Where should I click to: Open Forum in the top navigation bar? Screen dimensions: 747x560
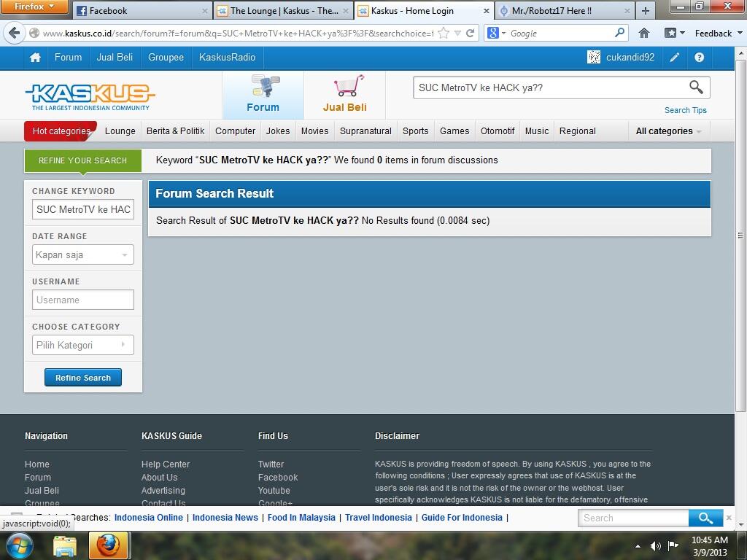[68, 57]
